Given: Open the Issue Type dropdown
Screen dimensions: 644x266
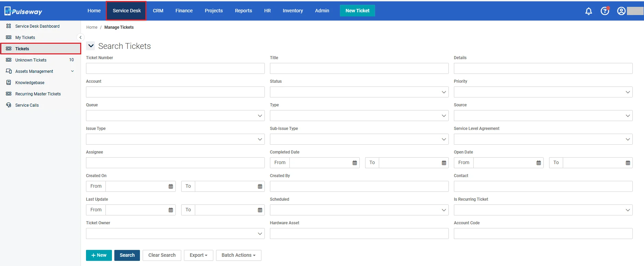Looking at the screenshot, I should point(175,139).
